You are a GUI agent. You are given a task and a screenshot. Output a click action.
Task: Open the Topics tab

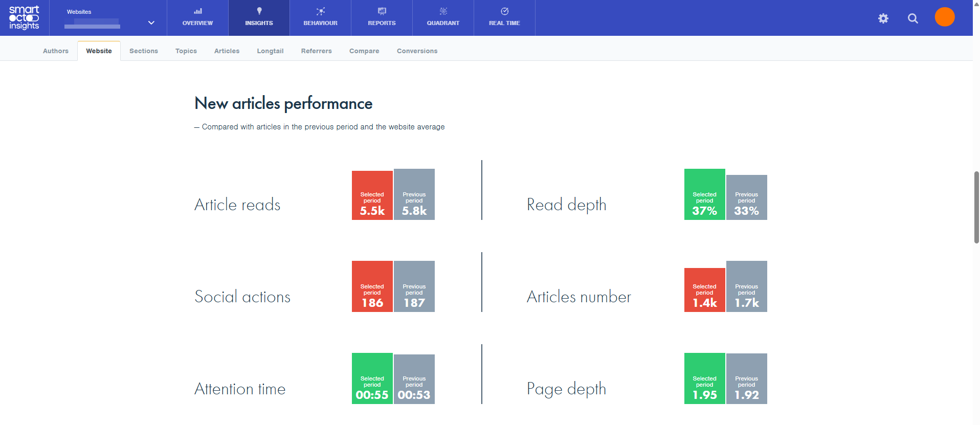(x=186, y=51)
